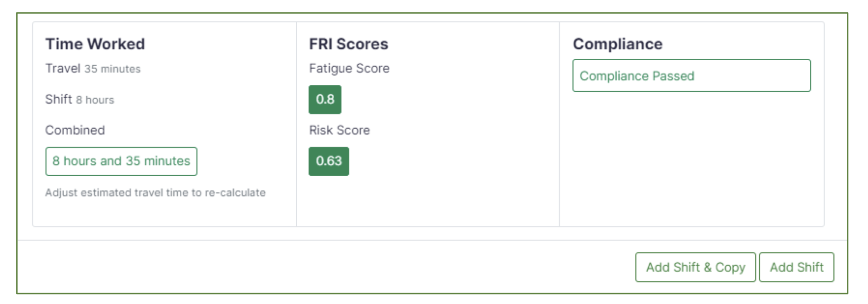Click the Adjust estimated travel time hint

click(156, 193)
